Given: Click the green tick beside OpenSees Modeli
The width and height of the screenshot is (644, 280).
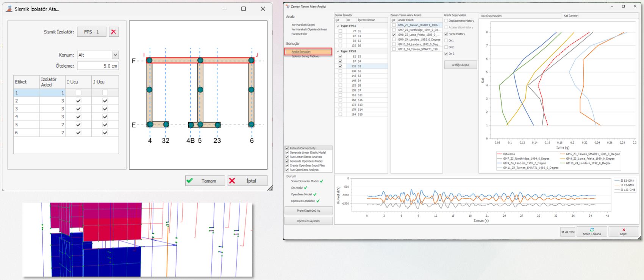Looking at the screenshot, I should coord(315,194).
